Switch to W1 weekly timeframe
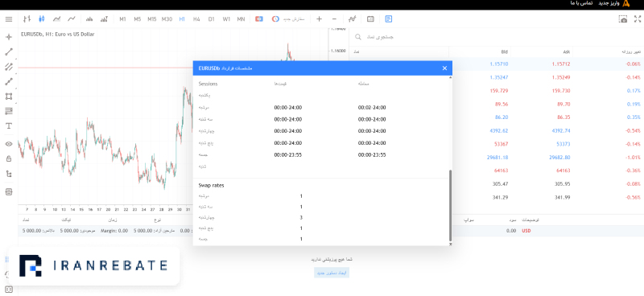 226,18
